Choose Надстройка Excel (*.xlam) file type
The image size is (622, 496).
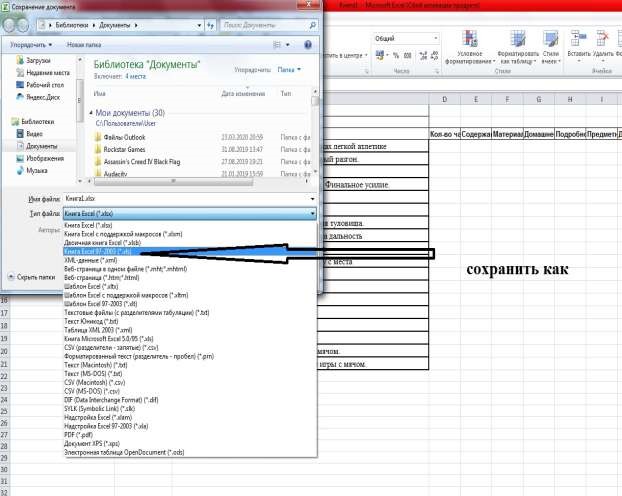pyautogui.click(x=190, y=417)
